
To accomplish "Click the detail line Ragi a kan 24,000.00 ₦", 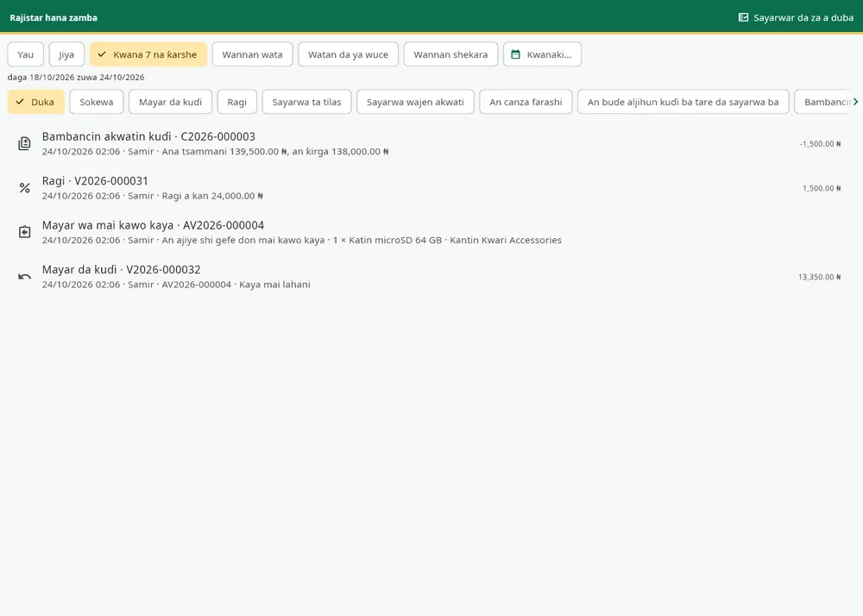I will pyautogui.click(x=153, y=196).
